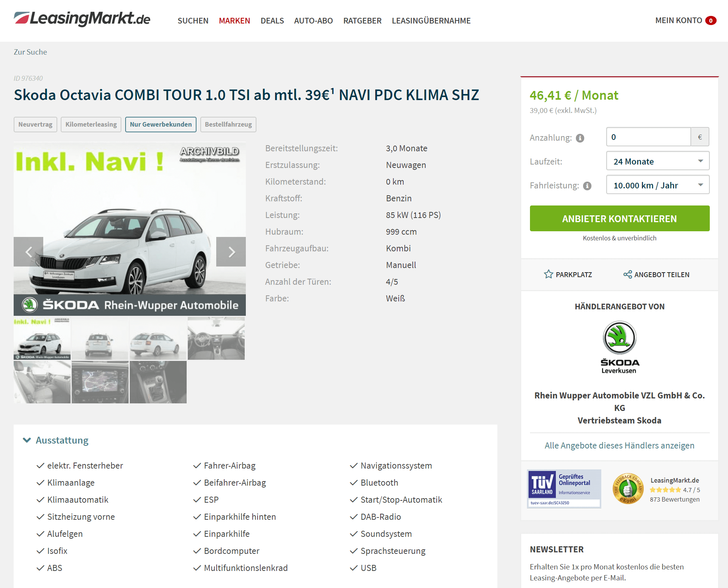Image resolution: width=728 pixels, height=588 pixels.
Task: Click the NEWSLETTER heading
Action: [557, 549]
